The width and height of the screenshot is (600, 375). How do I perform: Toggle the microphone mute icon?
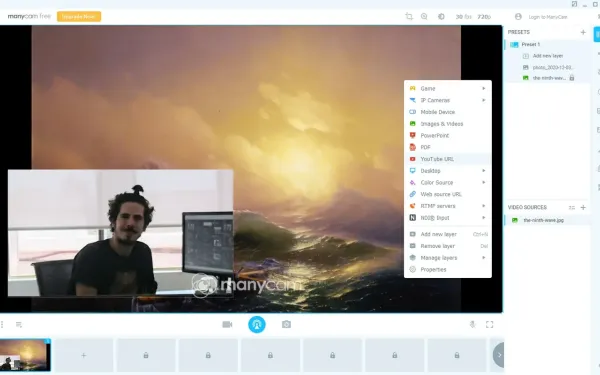[x=473, y=324]
